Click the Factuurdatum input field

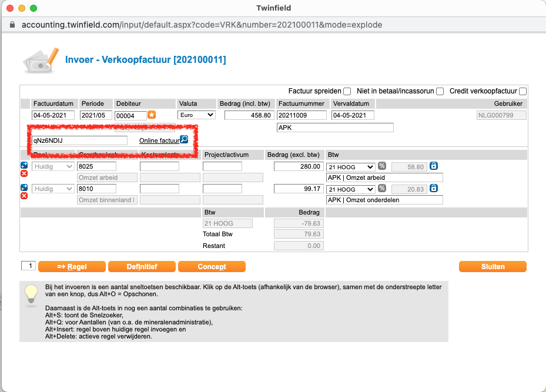pyautogui.click(x=53, y=116)
